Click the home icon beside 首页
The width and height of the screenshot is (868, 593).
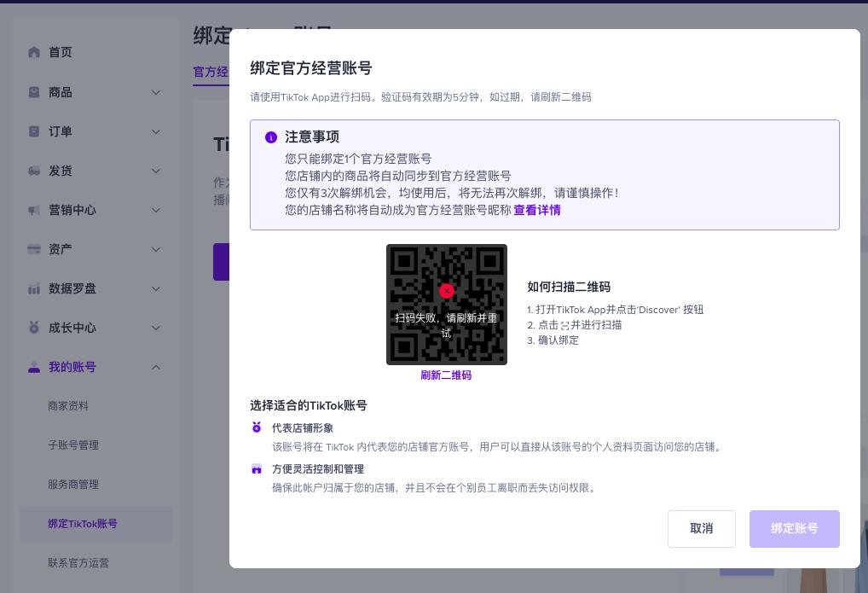tap(34, 52)
